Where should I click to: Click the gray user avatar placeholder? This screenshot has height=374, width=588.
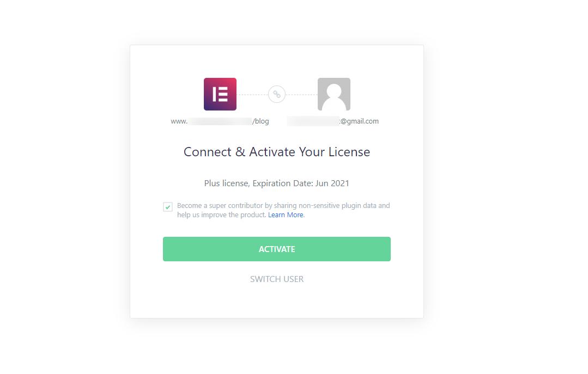(x=334, y=94)
